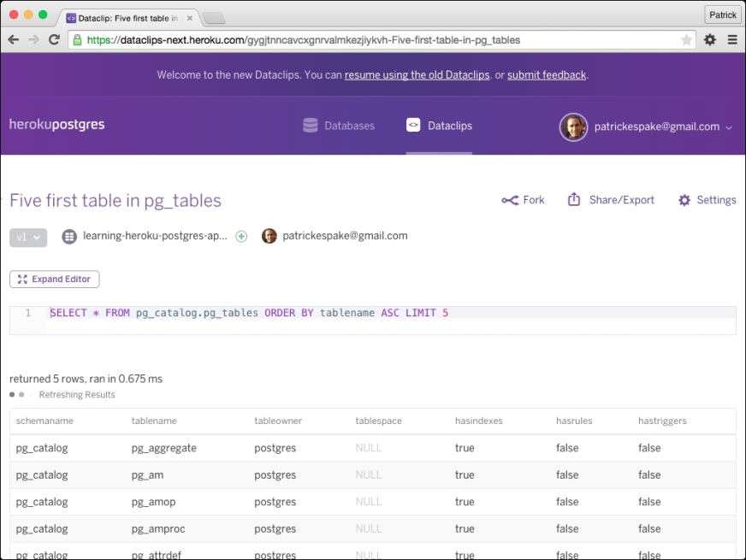Viewport: 746px width, 560px height.
Task: Add a database with the green plus icon
Action: [x=241, y=236]
